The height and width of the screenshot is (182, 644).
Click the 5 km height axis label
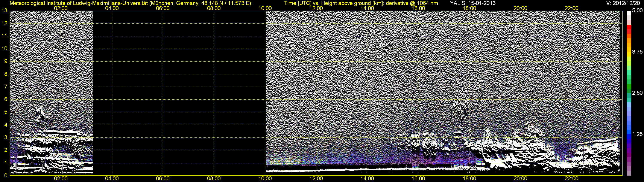point(6,112)
